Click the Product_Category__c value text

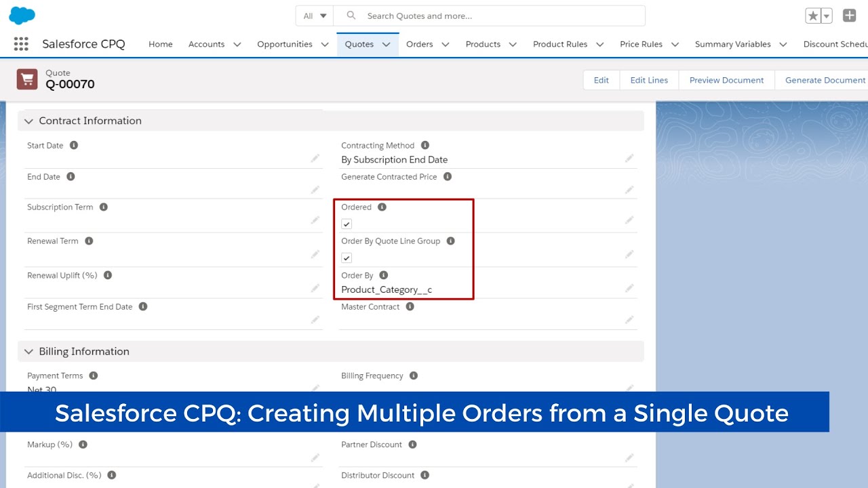coord(387,289)
